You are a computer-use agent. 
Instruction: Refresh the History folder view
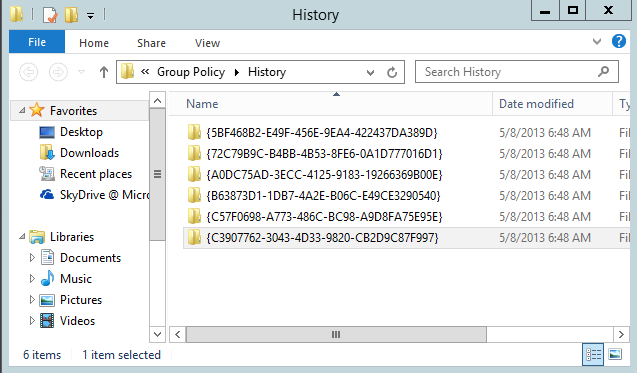[392, 73]
